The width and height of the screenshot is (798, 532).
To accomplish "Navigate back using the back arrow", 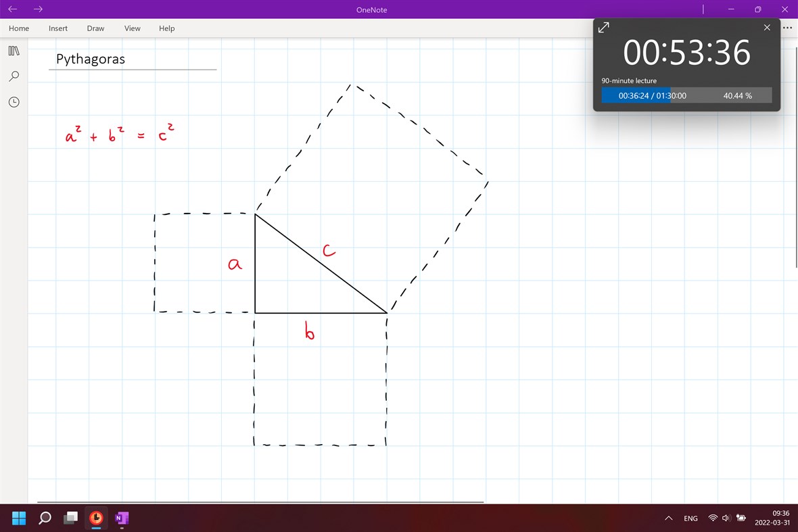I will 12,9.
